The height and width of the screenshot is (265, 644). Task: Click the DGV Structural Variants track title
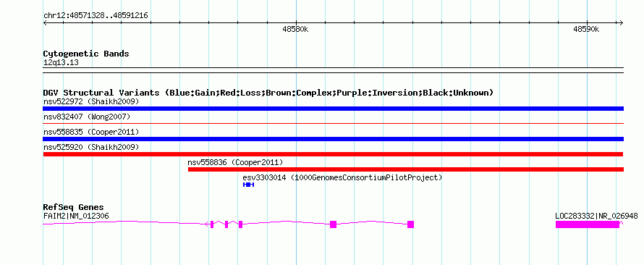coord(268,93)
